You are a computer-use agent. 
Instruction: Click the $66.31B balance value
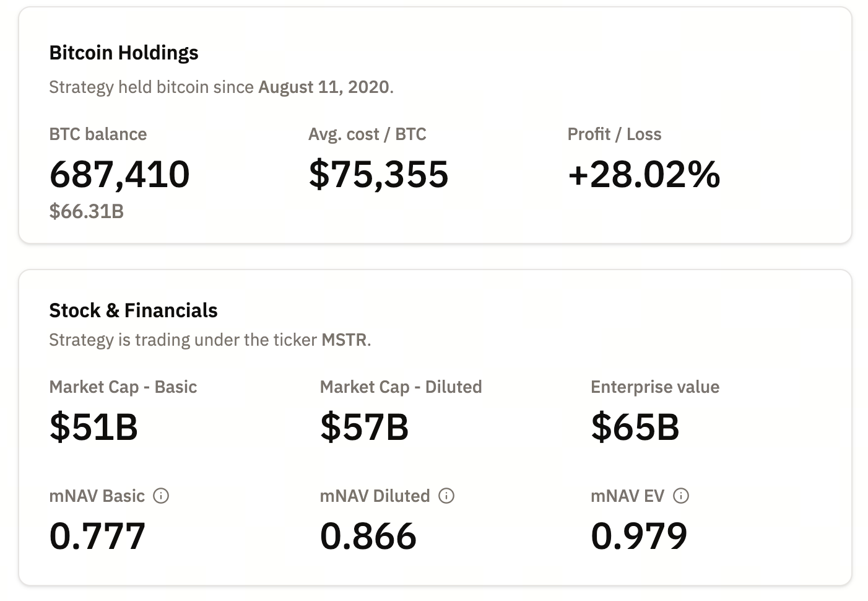[87, 211]
